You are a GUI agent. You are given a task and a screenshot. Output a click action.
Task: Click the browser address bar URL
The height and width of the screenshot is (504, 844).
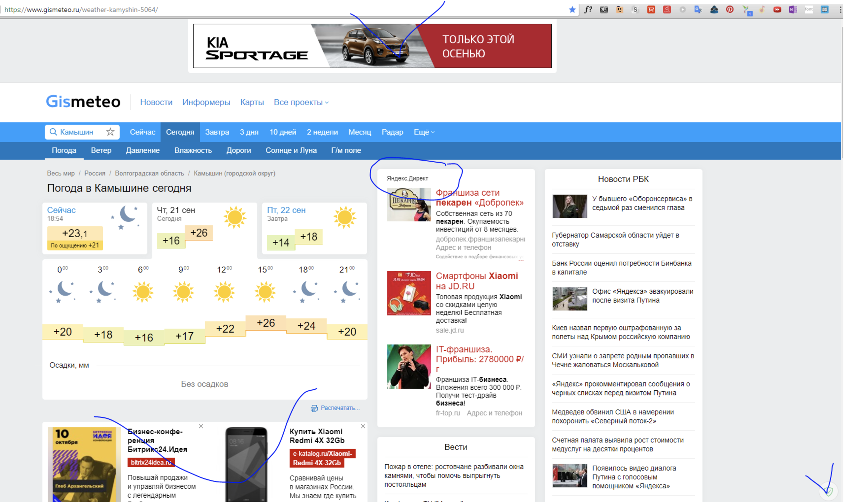click(x=81, y=10)
